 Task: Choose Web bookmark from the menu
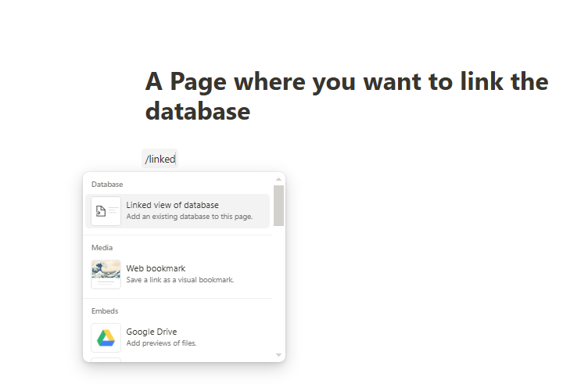coord(177,275)
